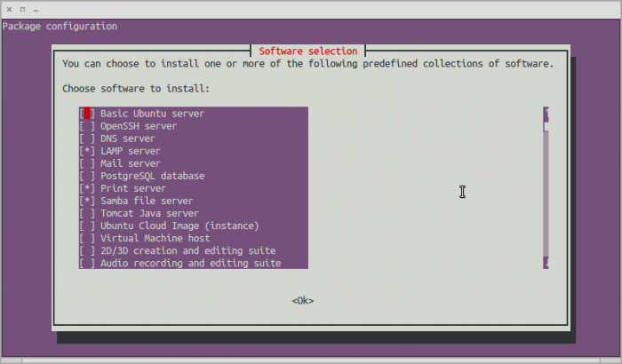Check the DNS server option box
The width and height of the screenshot is (622, 364).
(x=87, y=138)
